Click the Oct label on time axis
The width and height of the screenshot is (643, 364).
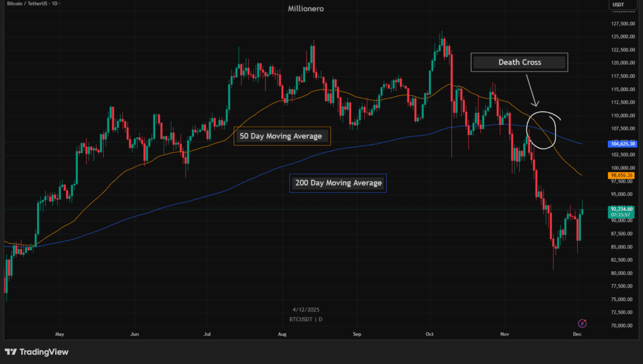pyautogui.click(x=430, y=335)
